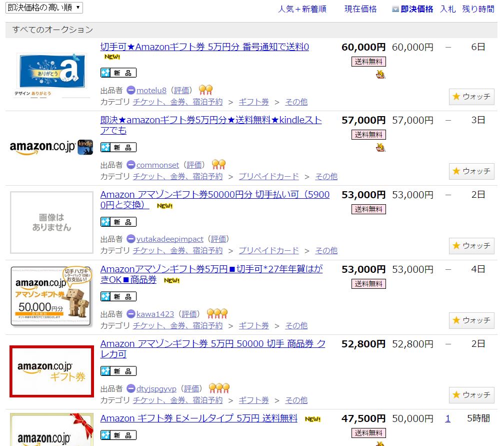Click the seller badge icon beside motelu8

pos(131,90)
